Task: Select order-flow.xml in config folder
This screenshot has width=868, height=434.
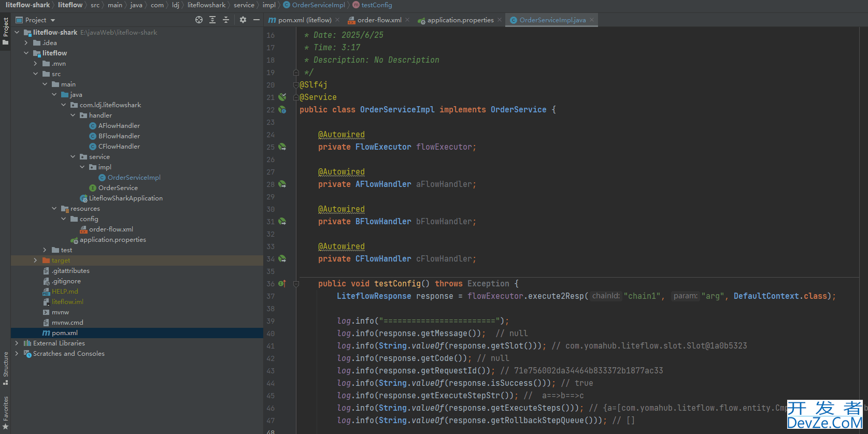Action: pyautogui.click(x=110, y=229)
